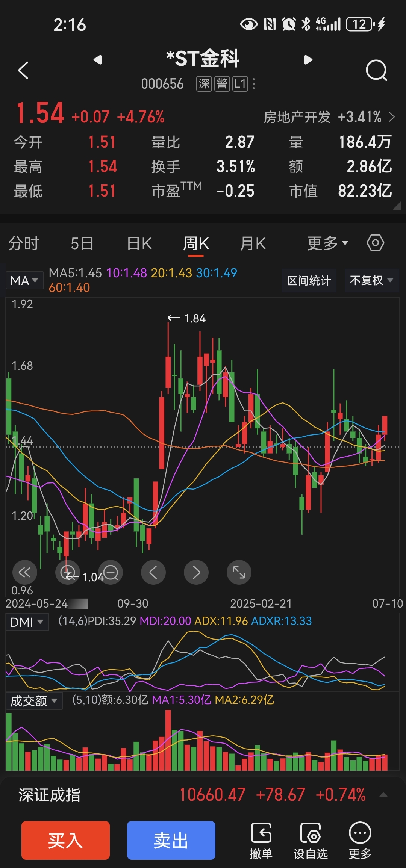
Task: Tap the battery indicator in status bar
Action: tap(360, 24)
